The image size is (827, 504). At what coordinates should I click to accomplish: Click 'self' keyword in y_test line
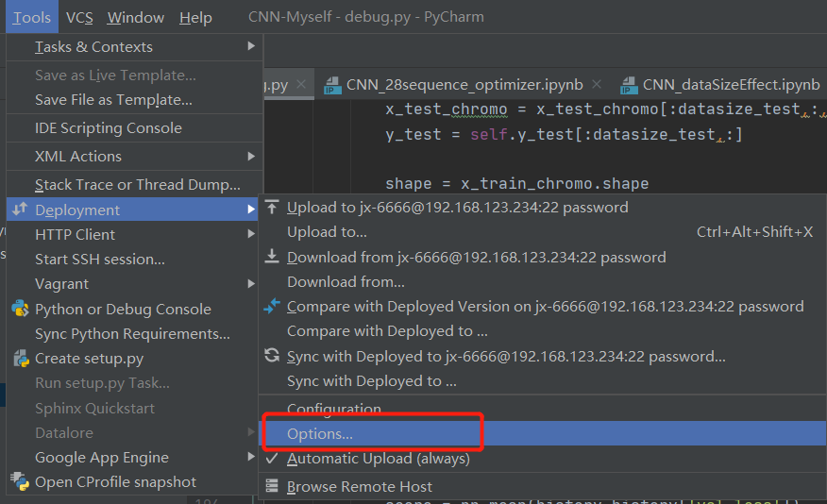point(489,134)
